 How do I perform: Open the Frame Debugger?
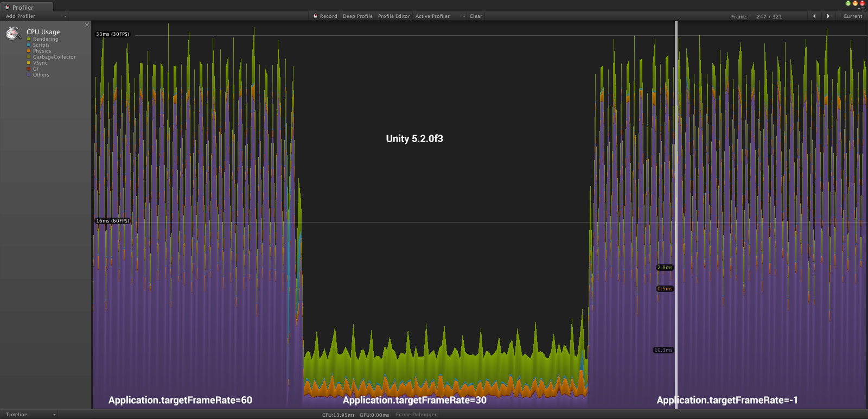point(416,415)
